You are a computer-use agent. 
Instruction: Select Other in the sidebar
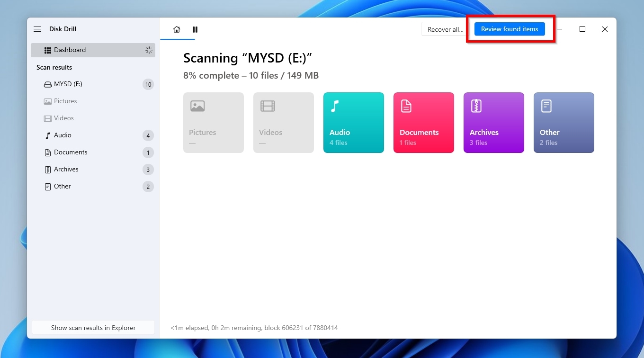(93, 187)
